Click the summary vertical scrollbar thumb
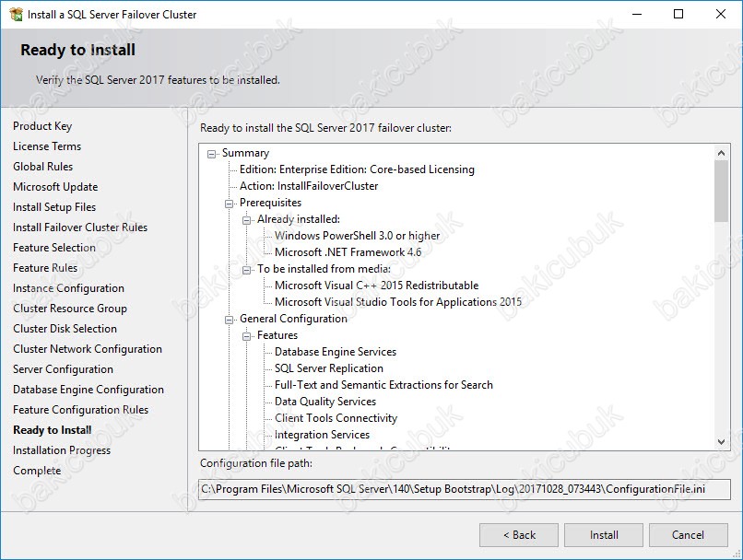This screenshot has width=743, height=560. pos(721,191)
